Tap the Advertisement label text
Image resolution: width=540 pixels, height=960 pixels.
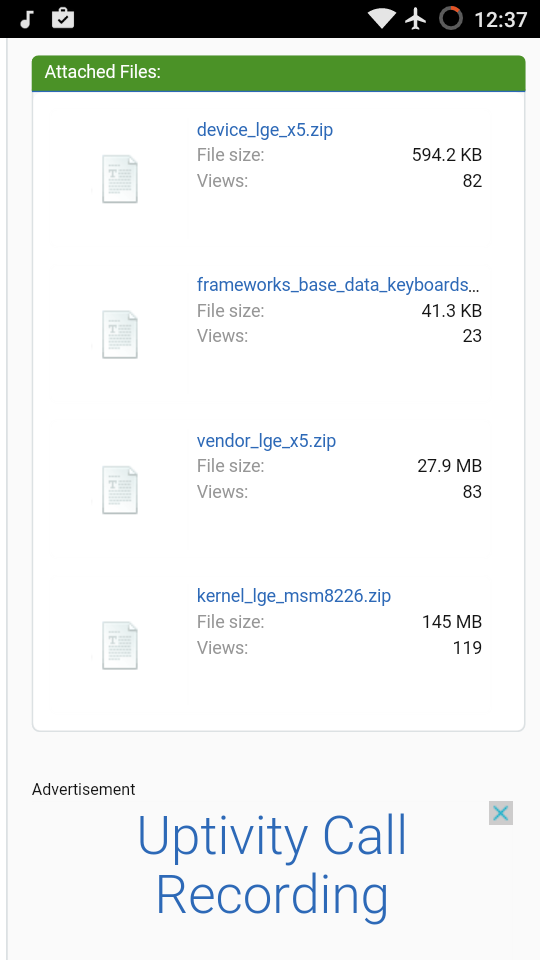click(83, 789)
